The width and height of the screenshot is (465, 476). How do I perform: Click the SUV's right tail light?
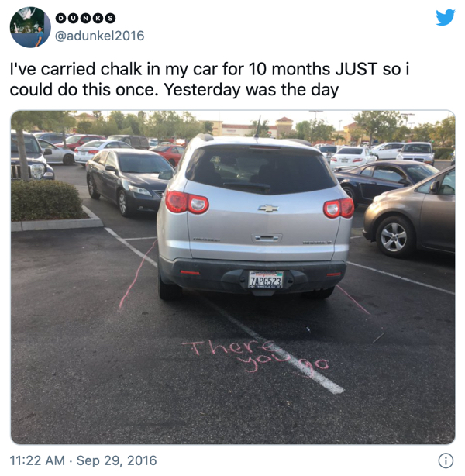(339, 208)
